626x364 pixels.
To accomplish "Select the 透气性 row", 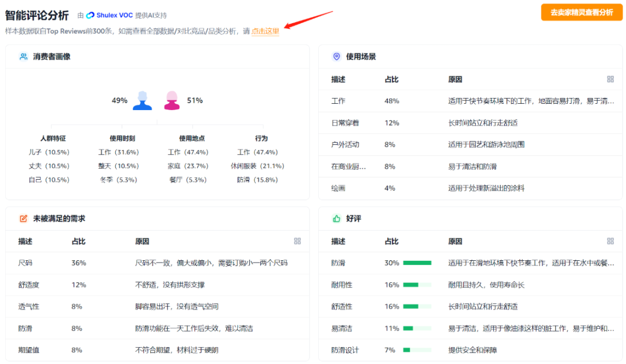I will 157,307.
